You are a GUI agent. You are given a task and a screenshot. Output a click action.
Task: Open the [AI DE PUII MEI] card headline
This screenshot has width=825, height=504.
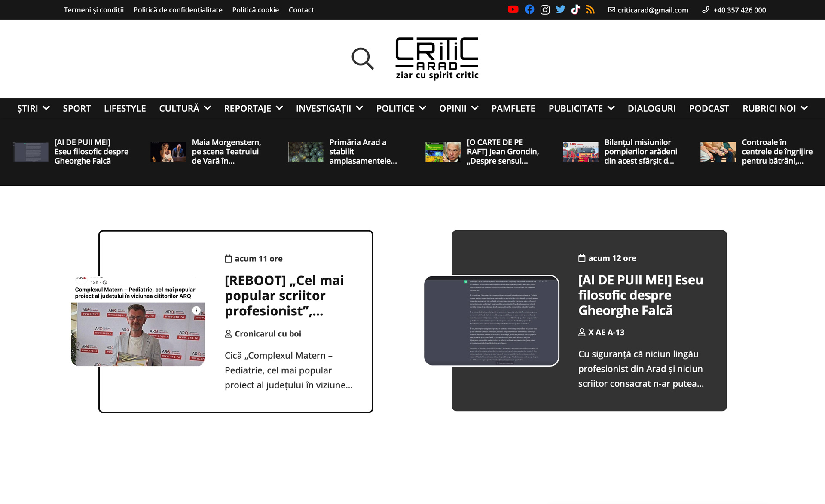[x=641, y=295]
